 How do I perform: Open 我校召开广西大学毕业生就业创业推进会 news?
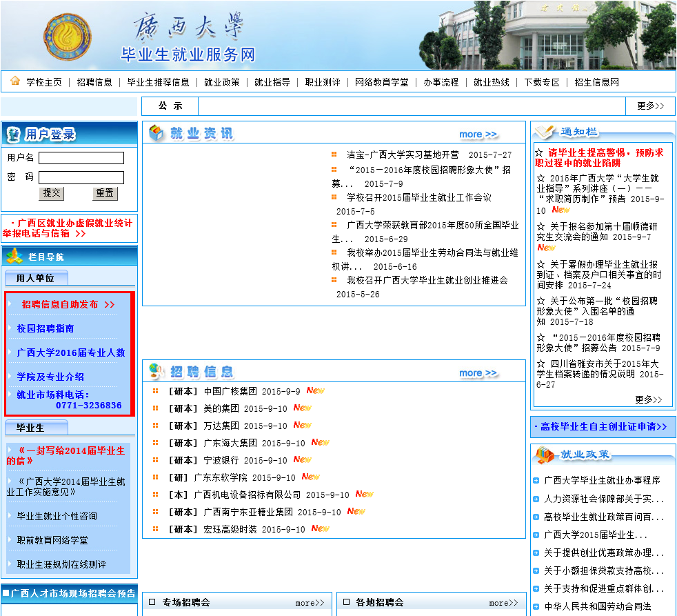427,280
